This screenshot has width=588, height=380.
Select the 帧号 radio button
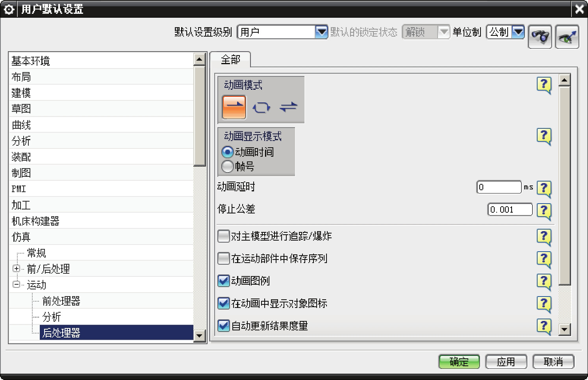227,167
